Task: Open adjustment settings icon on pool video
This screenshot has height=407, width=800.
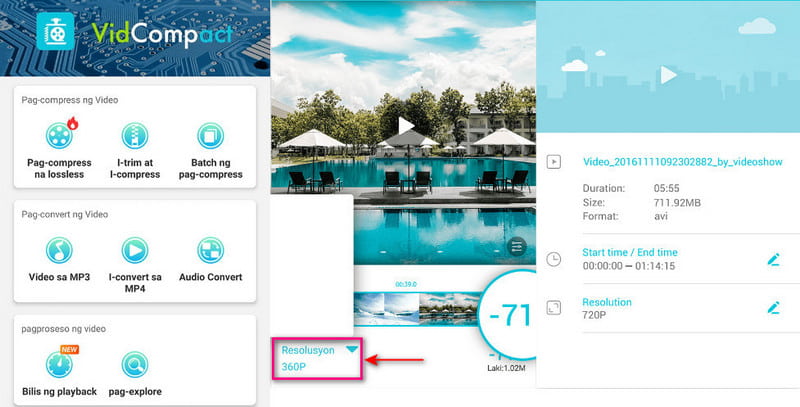Action: (517, 246)
